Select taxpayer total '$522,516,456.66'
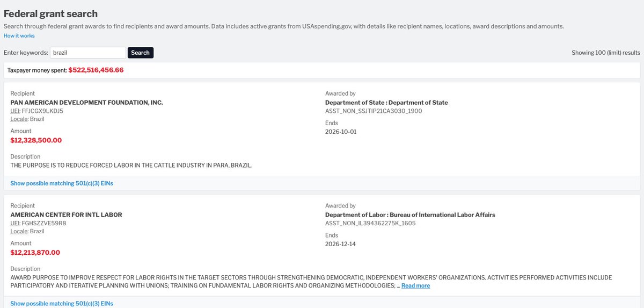 point(96,70)
